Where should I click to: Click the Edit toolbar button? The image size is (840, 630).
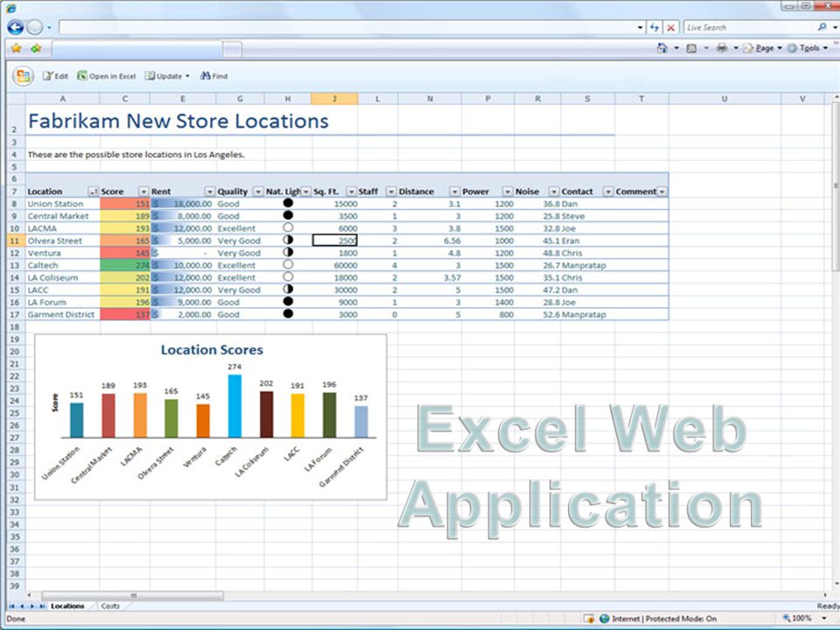point(56,76)
